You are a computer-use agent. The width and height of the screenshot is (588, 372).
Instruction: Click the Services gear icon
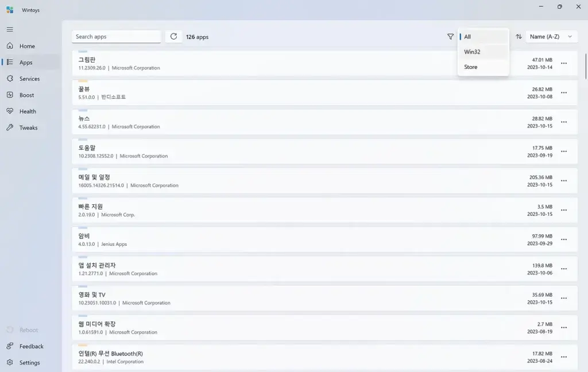click(10, 79)
